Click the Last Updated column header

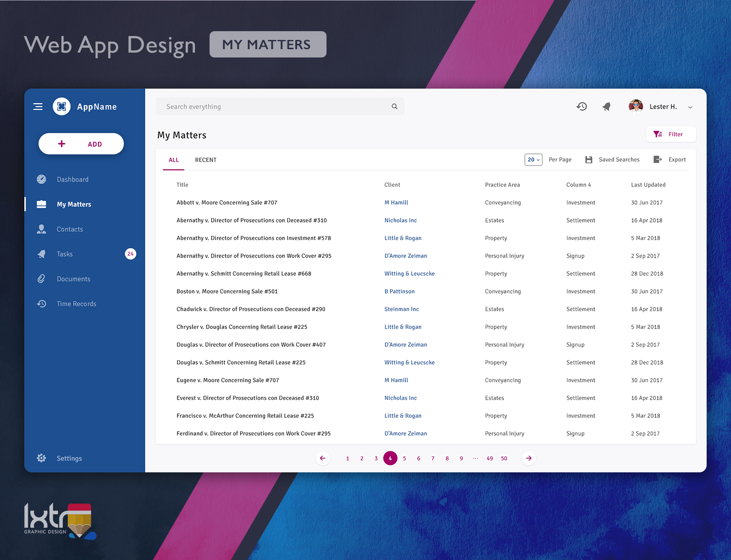(648, 185)
